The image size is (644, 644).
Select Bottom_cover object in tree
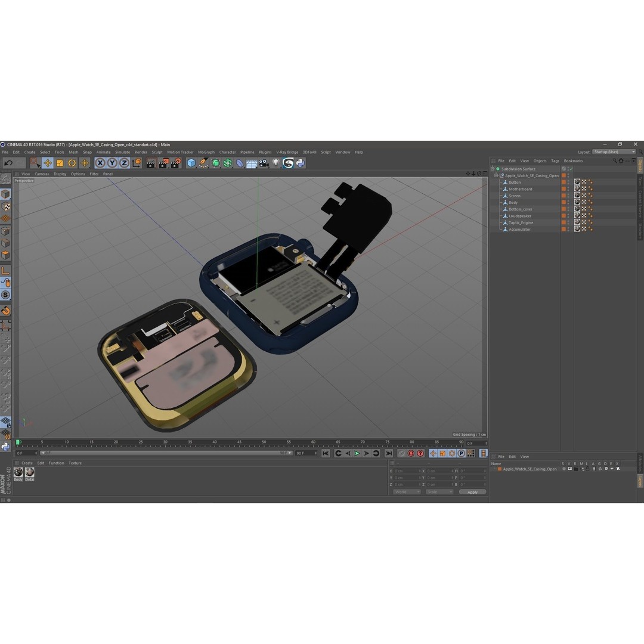coord(521,209)
